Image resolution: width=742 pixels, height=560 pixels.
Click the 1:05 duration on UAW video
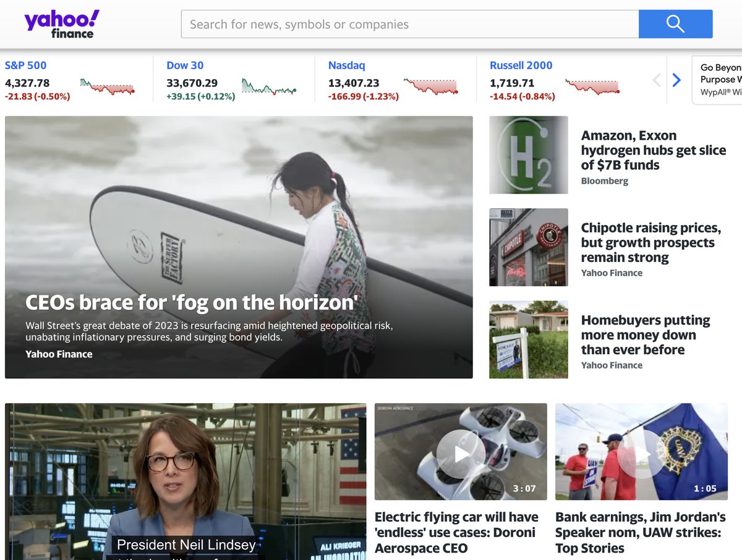coord(705,488)
